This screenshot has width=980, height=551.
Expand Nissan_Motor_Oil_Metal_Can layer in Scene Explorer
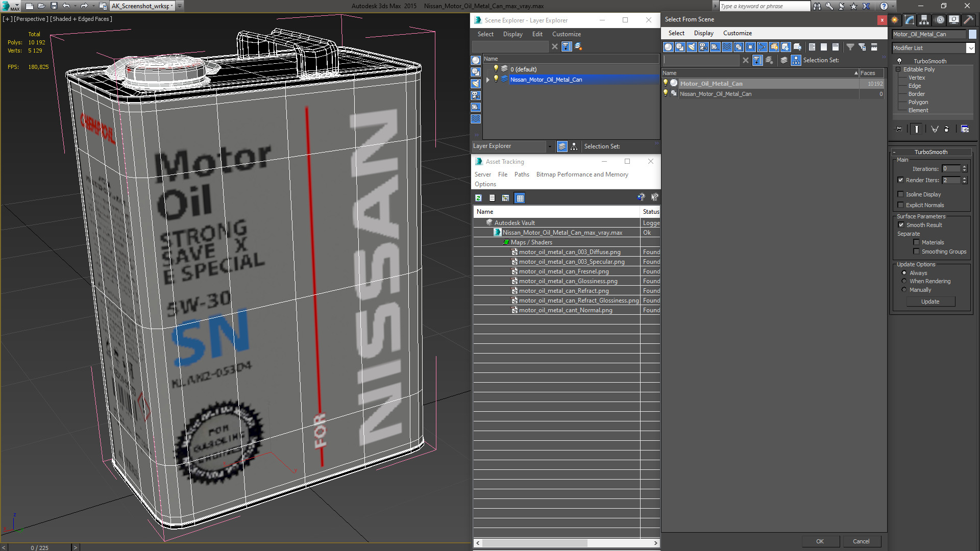(x=488, y=80)
